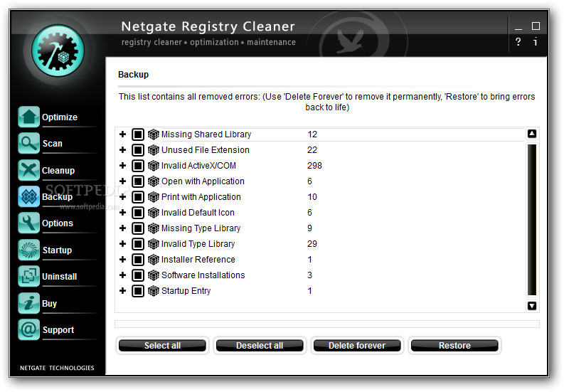Expand the Startup Entry group
Screen dimensions: 564x392
pos(122,291)
